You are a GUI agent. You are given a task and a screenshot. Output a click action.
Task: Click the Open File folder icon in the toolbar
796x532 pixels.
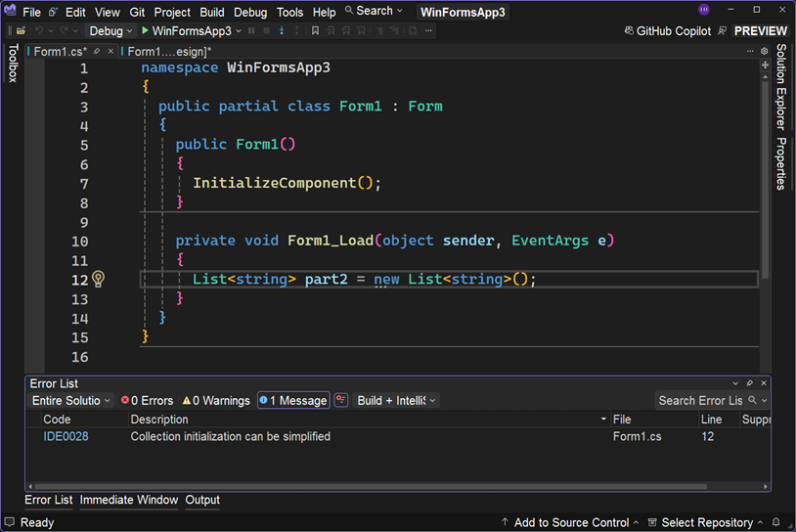(21, 31)
